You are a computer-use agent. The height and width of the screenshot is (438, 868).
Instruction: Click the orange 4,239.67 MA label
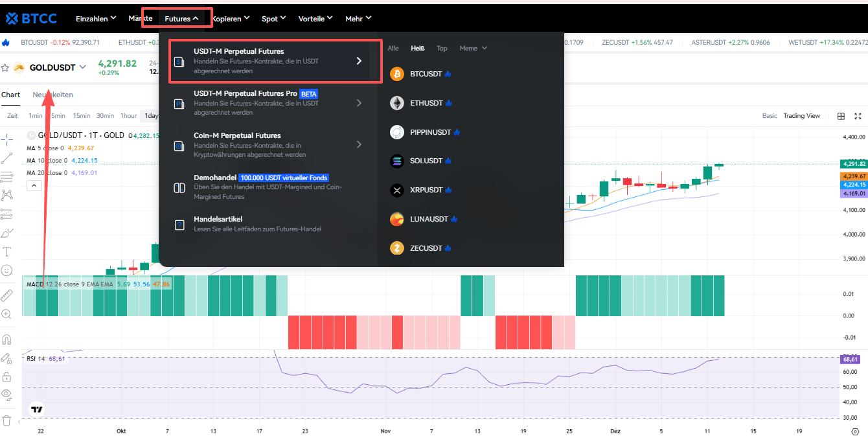click(853, 176)
